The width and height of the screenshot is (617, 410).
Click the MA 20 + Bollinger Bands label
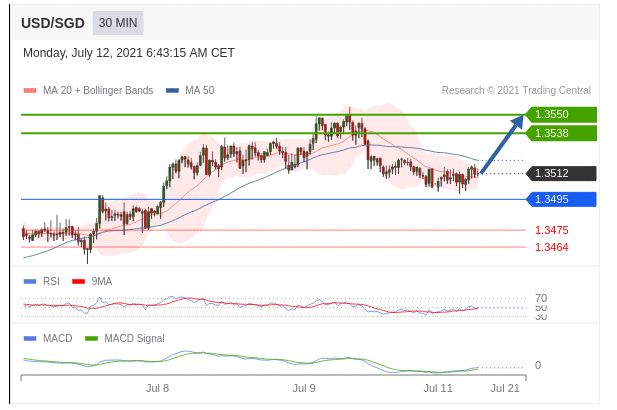(x=98, y=90)
